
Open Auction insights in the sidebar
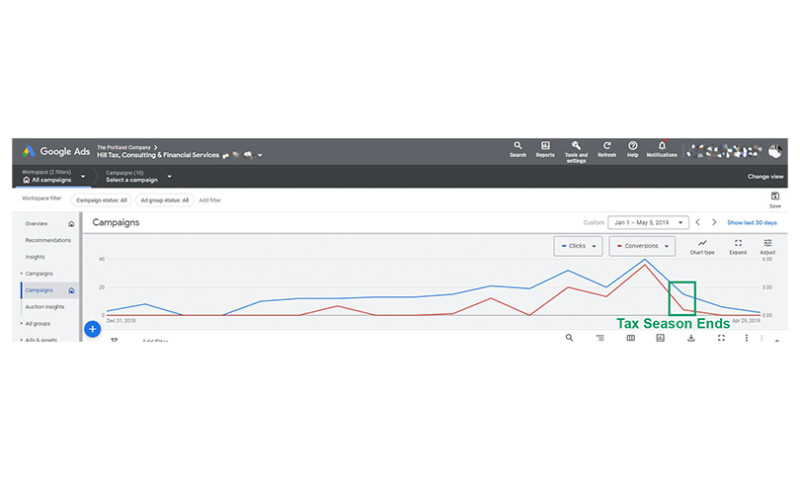tap(44, 307)
